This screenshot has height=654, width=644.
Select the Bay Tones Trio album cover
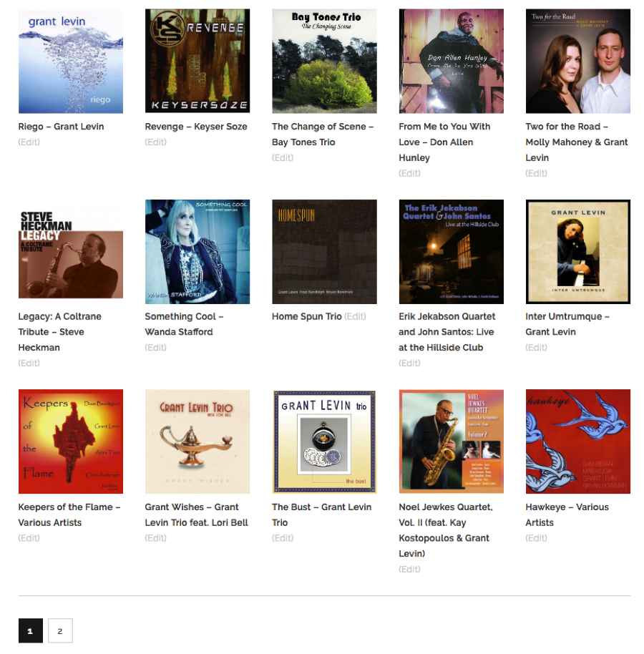click(x=324, y=61)
